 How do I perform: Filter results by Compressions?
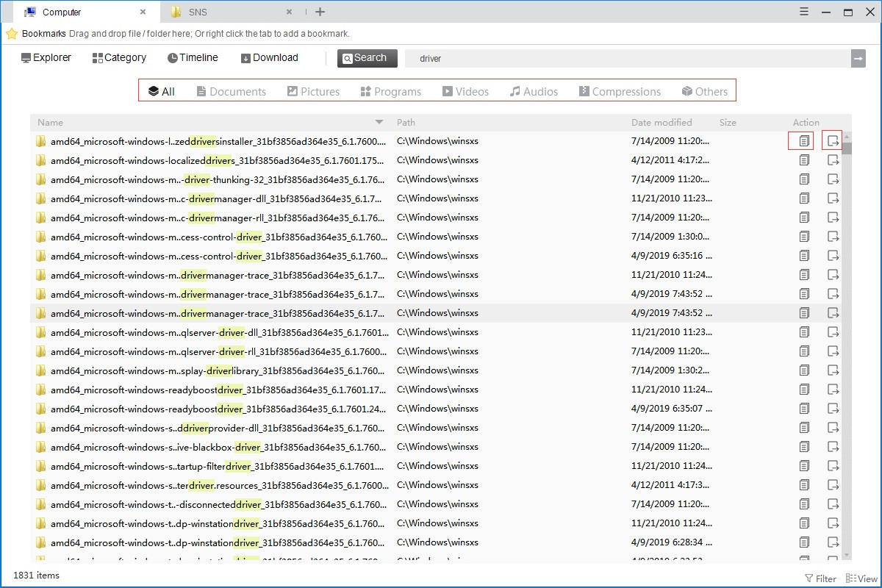[x=620, y=91]
